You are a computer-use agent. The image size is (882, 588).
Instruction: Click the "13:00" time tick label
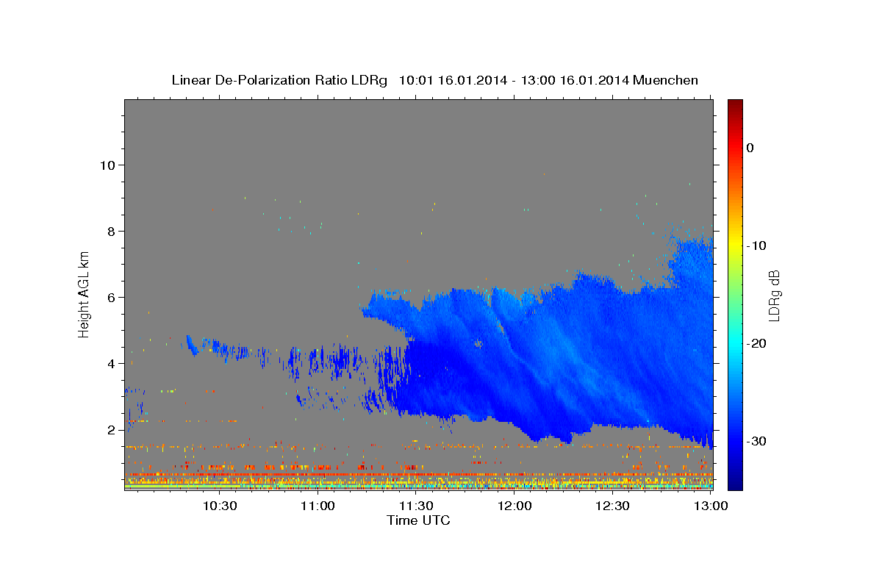pos(711,506)
